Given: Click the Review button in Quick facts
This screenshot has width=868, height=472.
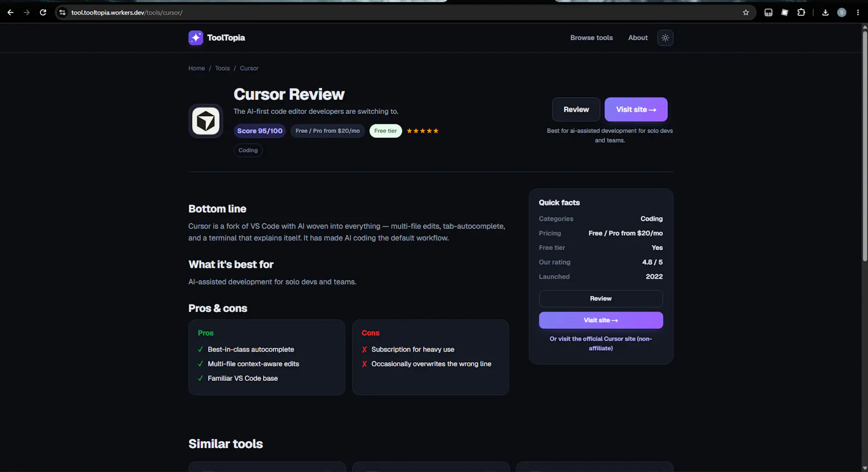Looking at the screenshot, I should [601, 298].
